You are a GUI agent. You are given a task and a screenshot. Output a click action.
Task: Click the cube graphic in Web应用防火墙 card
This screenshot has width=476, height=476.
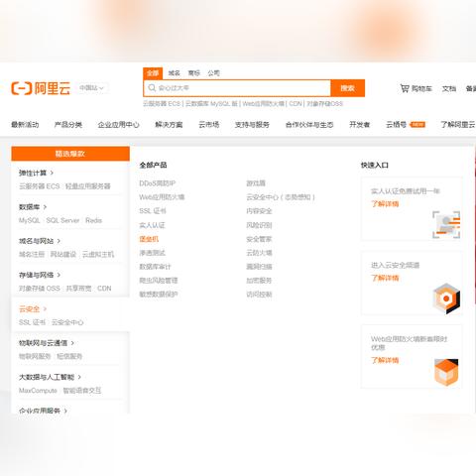(x=446, y=372)
